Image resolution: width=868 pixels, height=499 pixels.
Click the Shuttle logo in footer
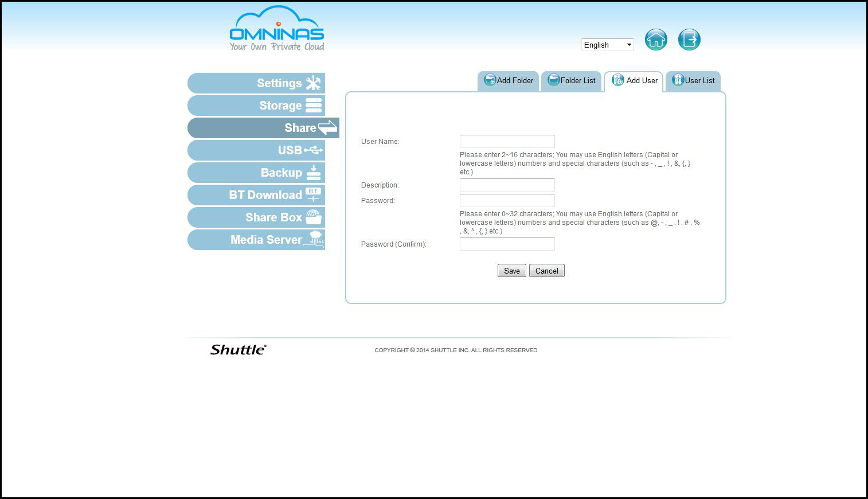238,349
